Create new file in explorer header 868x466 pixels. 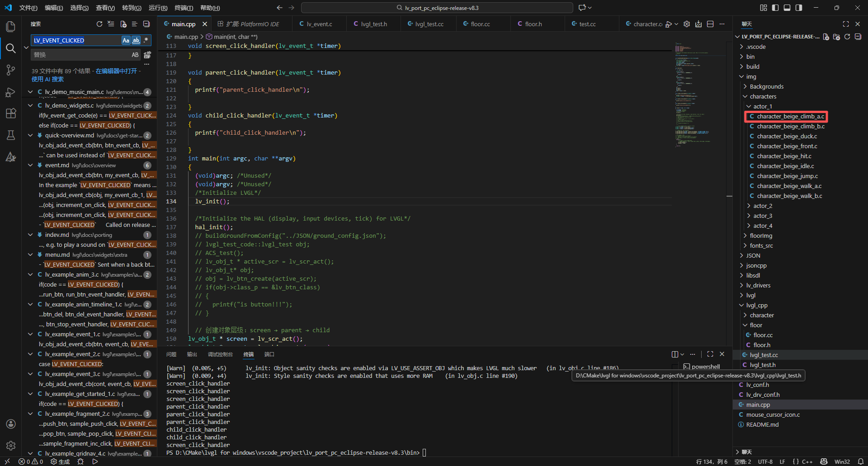point(826,37)
